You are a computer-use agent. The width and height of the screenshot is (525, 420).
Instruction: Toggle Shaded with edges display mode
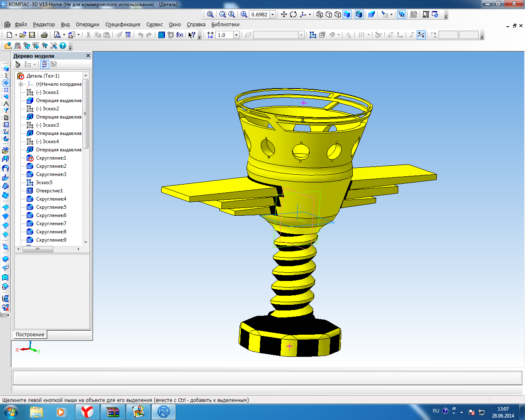click(x=359, y=14)
